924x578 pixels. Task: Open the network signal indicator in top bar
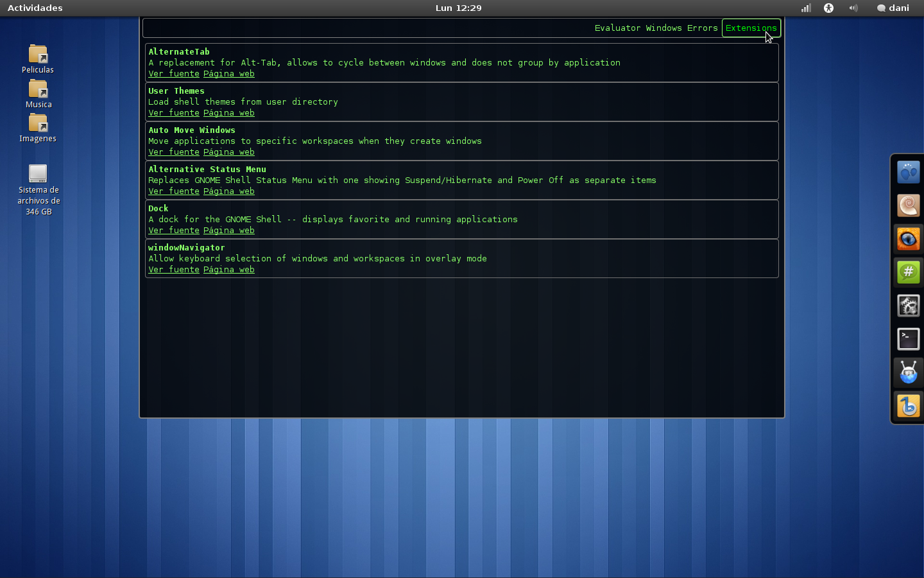806,8
